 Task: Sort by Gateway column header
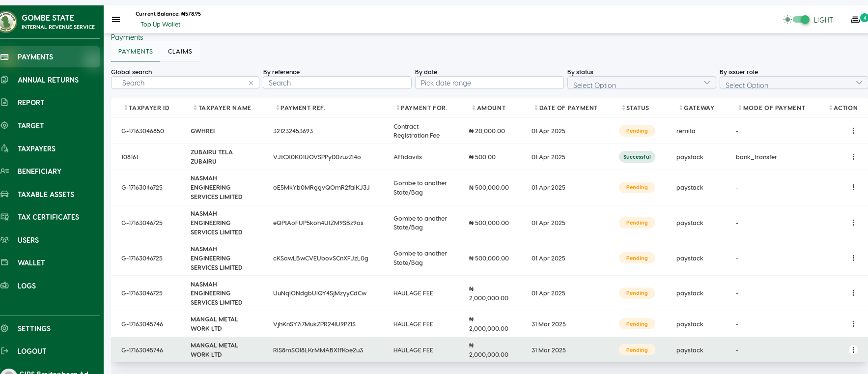(x=697, y=108)
